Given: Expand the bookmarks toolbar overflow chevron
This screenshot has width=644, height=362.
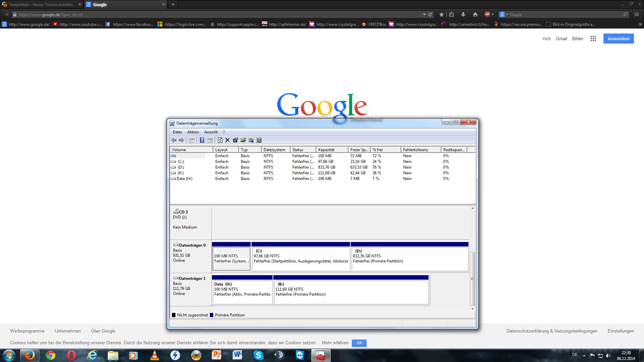Looking at the screenshot, I should (640, 24).
